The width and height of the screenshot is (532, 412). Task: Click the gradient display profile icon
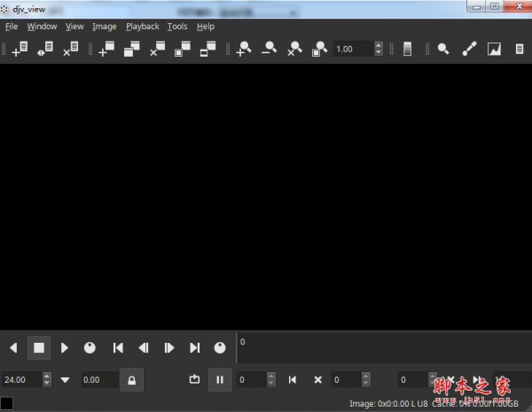408,49
